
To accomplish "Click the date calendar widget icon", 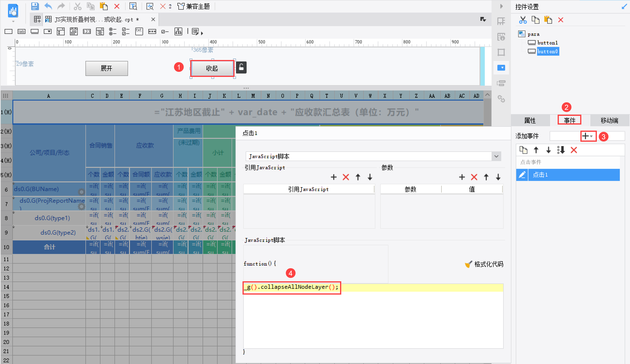I will [74, 31].
